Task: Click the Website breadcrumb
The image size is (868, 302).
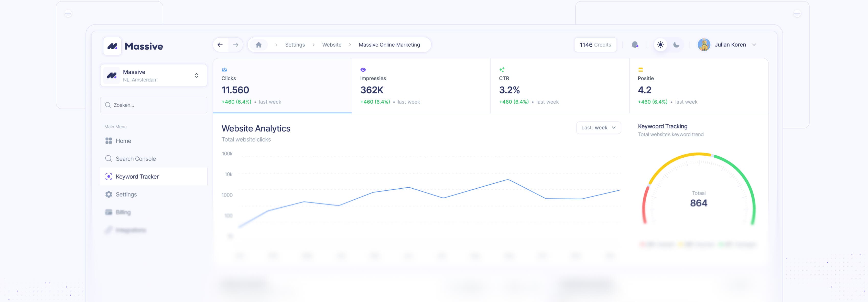Action: tap(332, 45)
